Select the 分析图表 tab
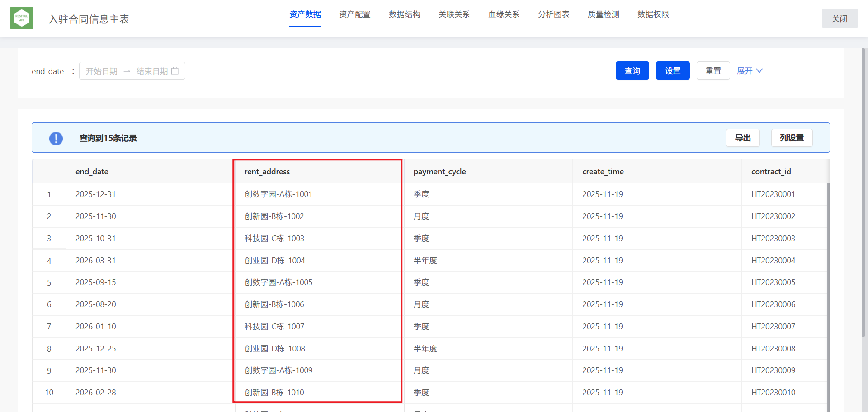Screen dimensions: 868x412 point(553,14)
